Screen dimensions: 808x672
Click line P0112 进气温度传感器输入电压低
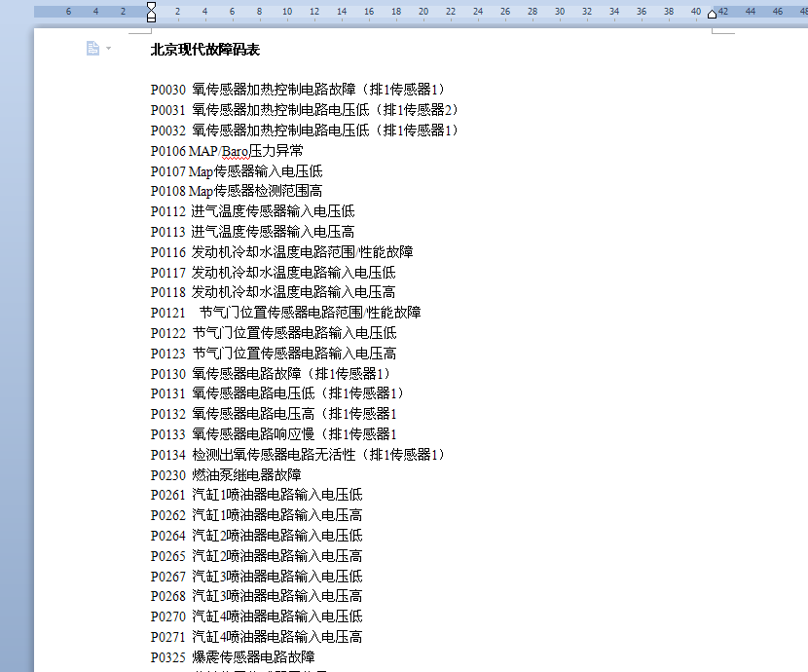pos(252,211)
